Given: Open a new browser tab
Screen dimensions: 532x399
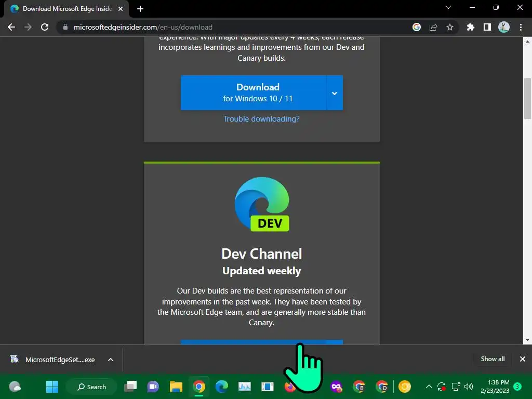Looking at the screenshot, I should point(140,9).
